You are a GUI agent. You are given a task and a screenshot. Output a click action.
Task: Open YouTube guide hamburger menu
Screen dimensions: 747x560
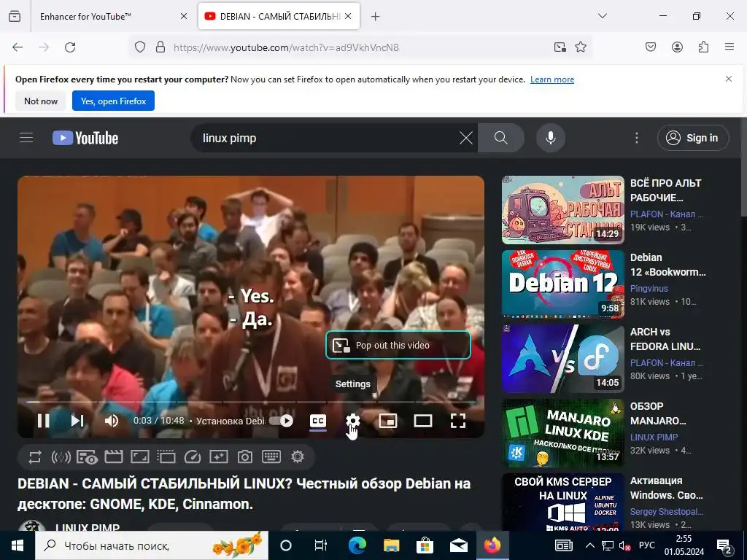26,138
